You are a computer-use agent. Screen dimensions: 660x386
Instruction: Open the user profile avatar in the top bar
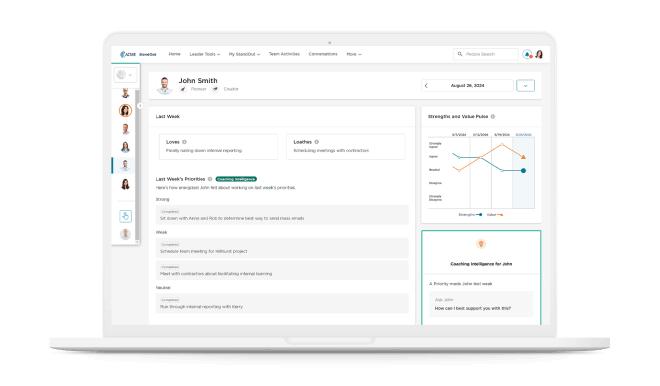539,54
